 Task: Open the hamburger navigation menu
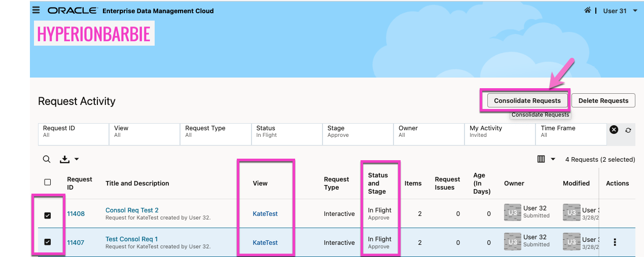(36, 10)
